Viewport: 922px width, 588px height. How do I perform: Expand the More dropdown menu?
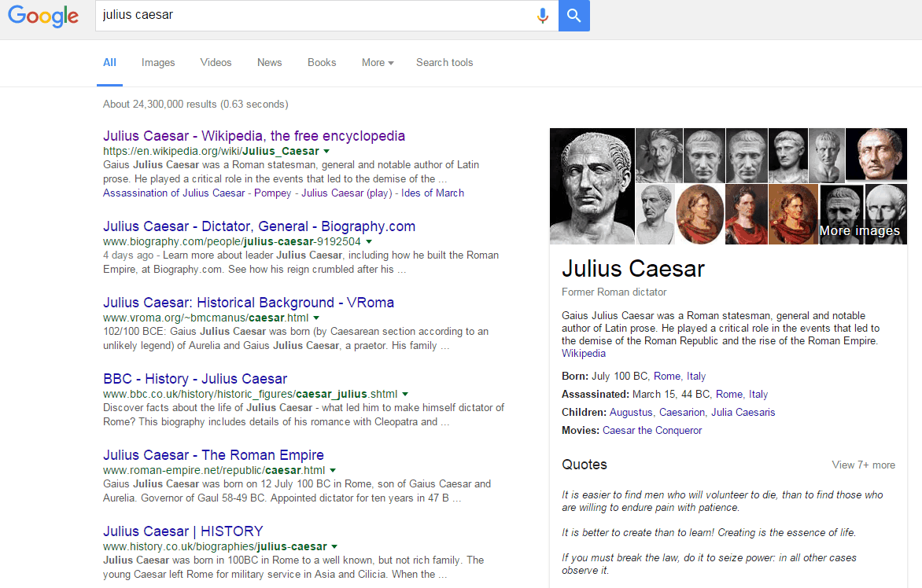378,63
